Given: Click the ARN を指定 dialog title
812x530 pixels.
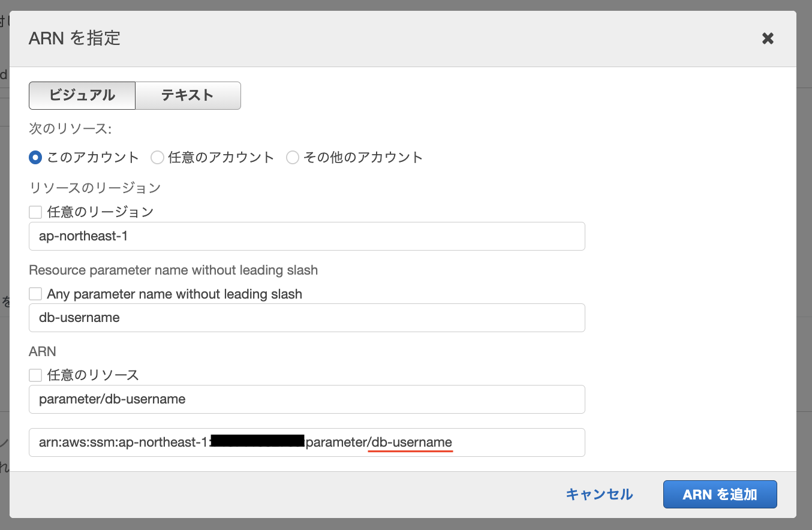Looking at the screenshot, I should 74,38.
